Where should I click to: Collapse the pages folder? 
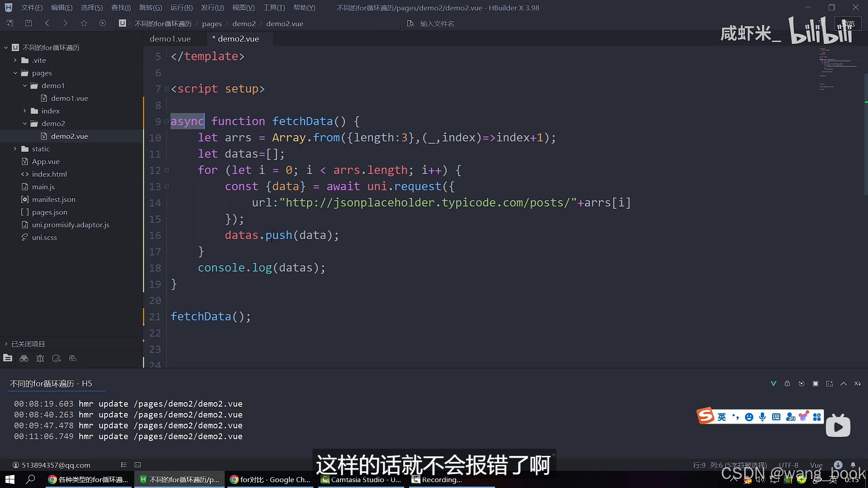click(15, 73)
